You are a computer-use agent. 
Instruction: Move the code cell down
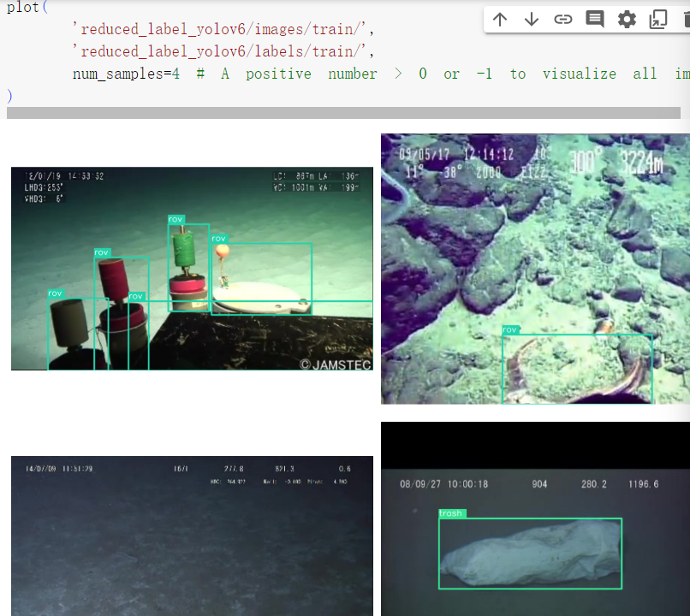pyautogui.click(x=532, y=18)
